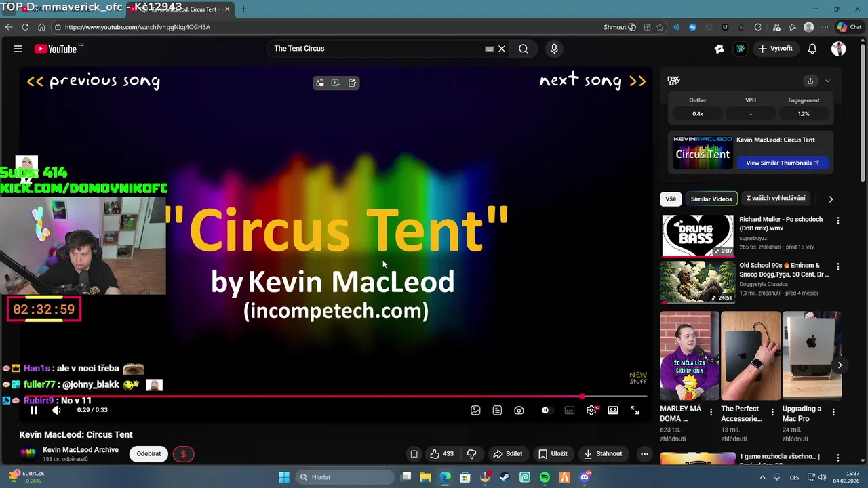Open Old School 90s video thumbnail
The image size is (868, 488).
click(698, 282)
